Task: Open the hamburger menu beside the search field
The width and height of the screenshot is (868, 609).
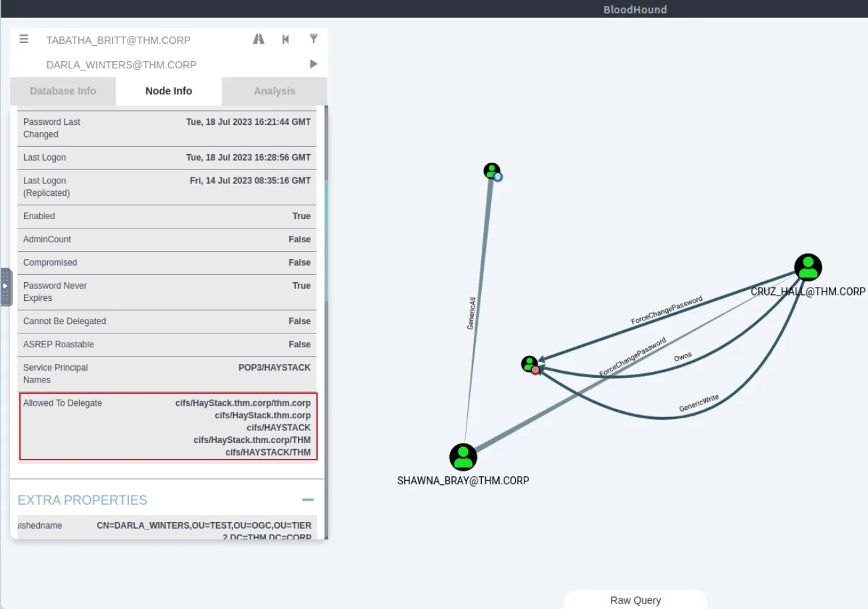Action: [24, 39]
